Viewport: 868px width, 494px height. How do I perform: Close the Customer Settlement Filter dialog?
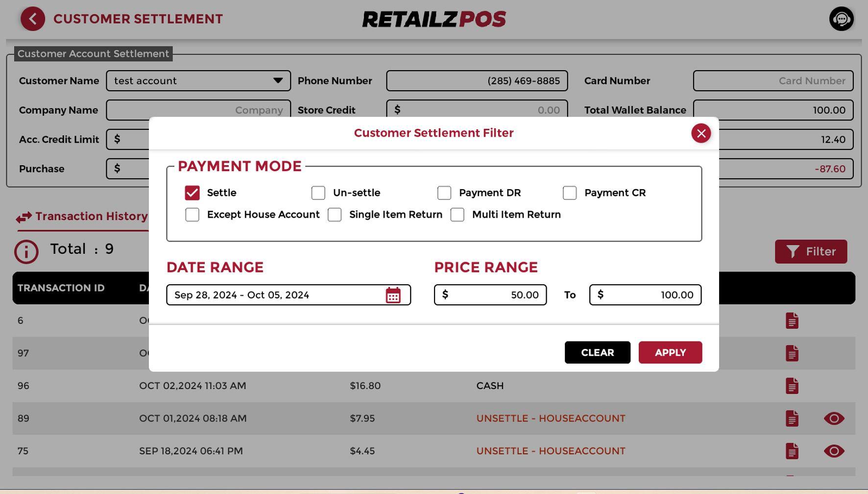coord(700,133)
